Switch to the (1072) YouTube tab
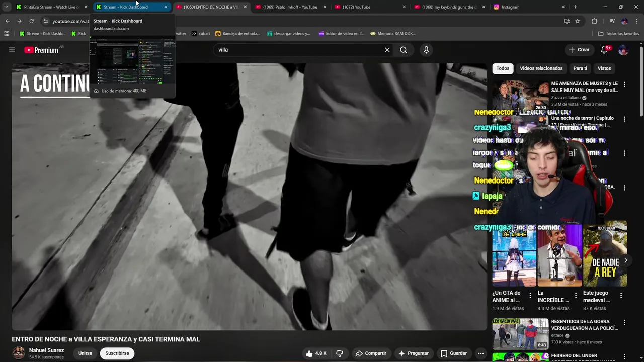 pos(371,7)
